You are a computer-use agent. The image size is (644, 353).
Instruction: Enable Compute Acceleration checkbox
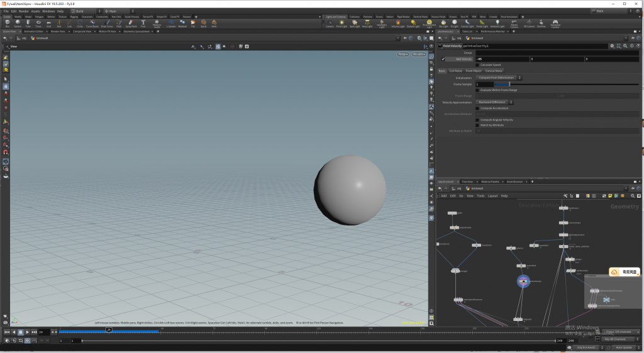477,108
